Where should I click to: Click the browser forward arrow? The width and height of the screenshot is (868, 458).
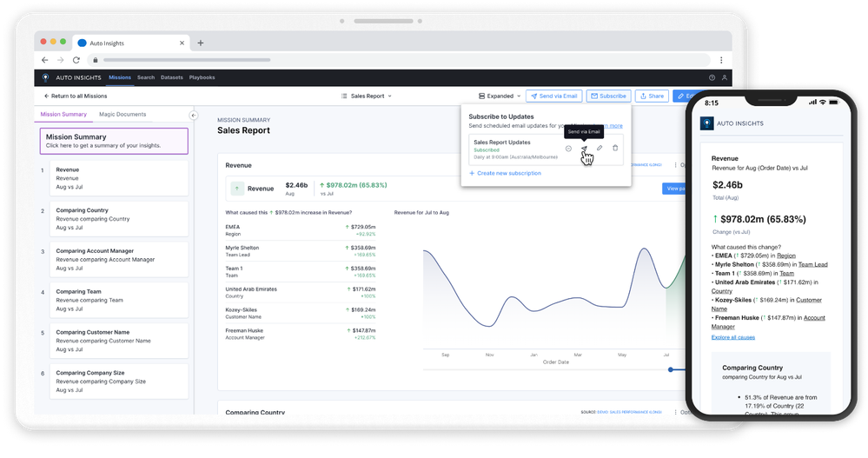(60, 60)
